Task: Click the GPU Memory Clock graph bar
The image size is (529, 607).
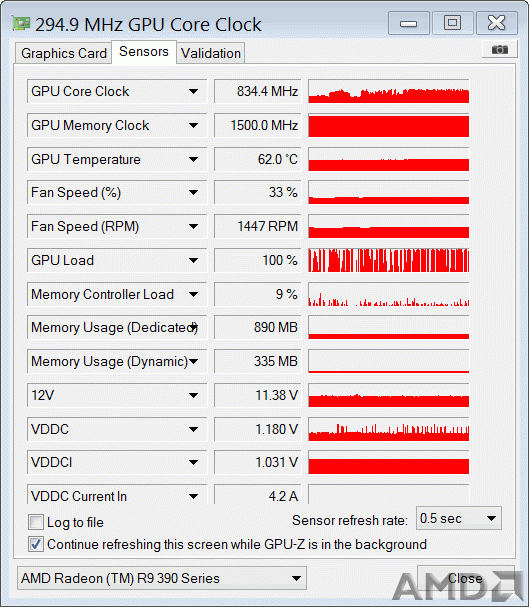Action: coord(389,125)
